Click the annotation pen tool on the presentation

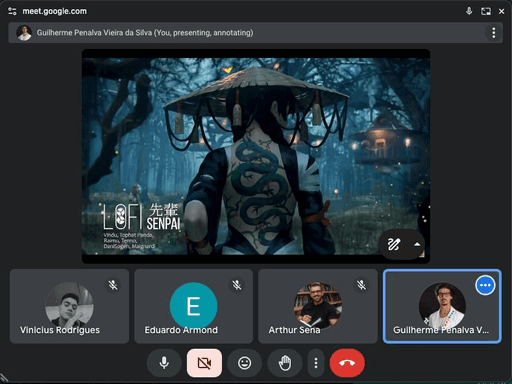pyautogui.click(x=394, y=244)
